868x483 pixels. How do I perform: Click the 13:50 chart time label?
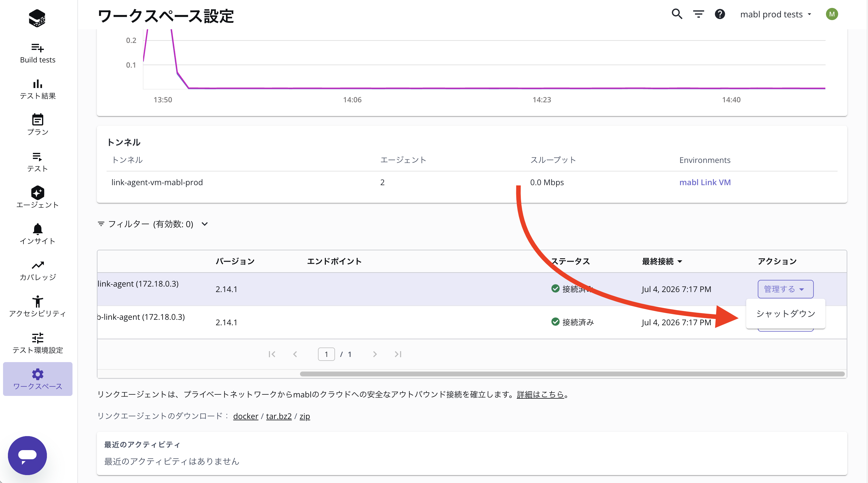click(x=163, y=100)
